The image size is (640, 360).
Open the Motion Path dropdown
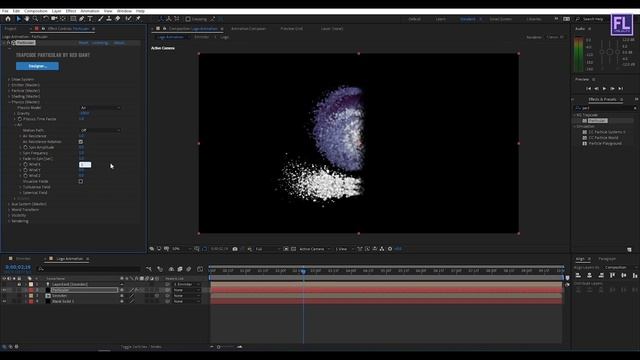[100, 130]
